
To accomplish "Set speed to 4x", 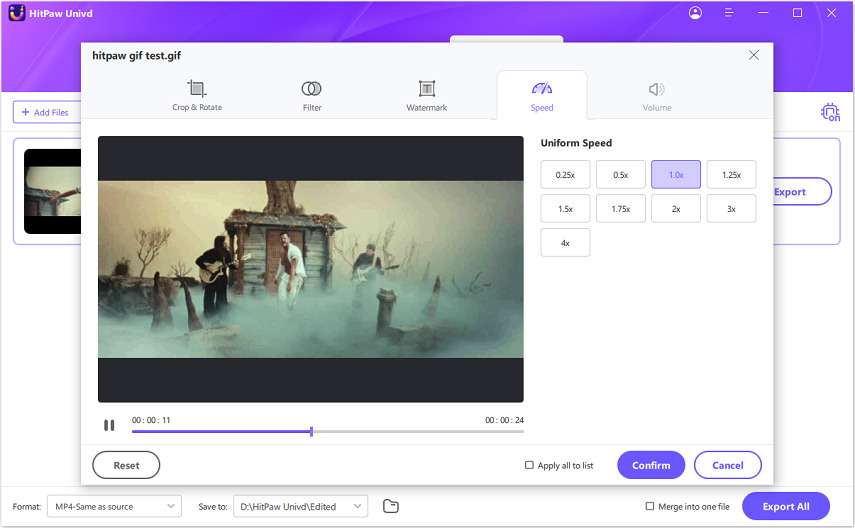I will pyautogui.click(x=565, y=243).
